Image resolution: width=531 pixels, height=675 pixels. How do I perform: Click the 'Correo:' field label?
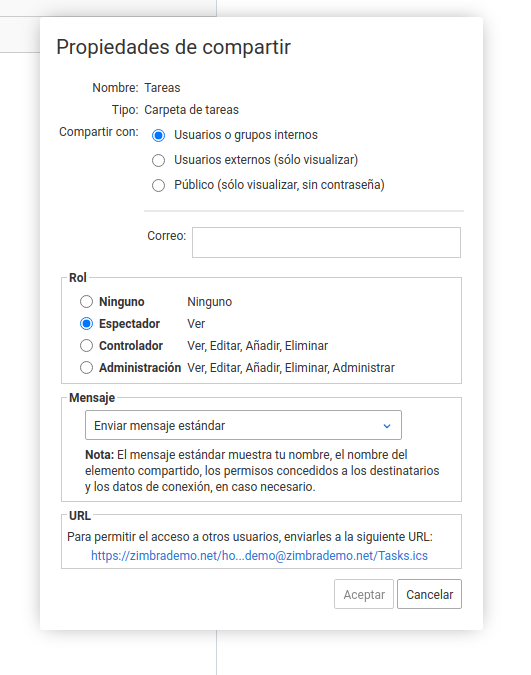click(167, 235)
